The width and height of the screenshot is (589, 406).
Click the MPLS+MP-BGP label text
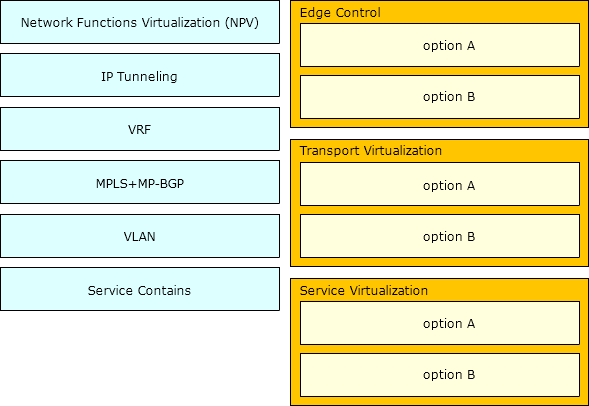[x=140, y=184]
